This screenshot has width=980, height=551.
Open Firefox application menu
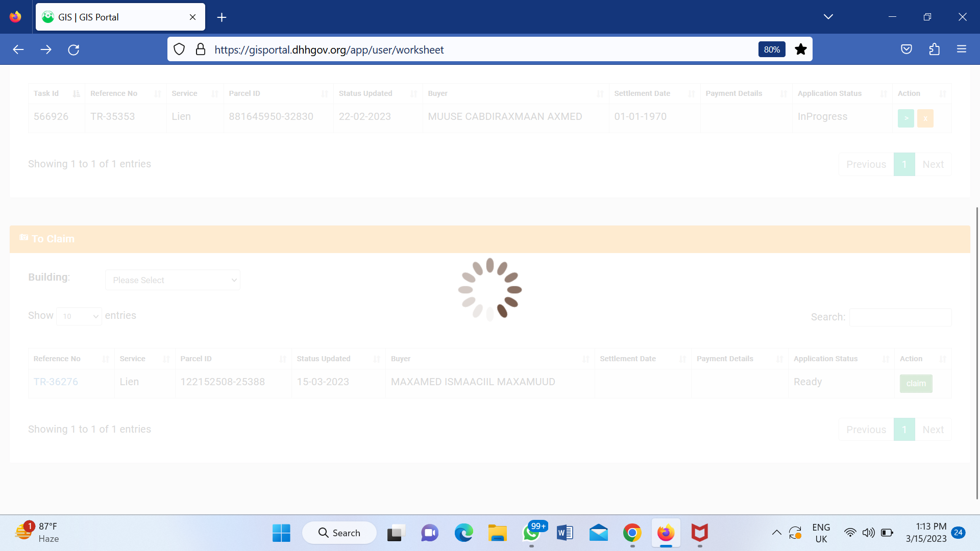(962, 49)
